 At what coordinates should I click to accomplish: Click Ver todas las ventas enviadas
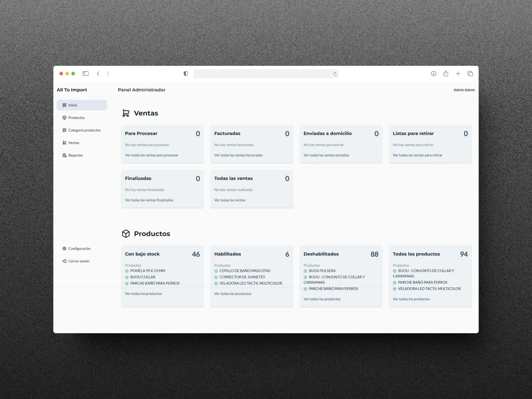pos(326,155)
